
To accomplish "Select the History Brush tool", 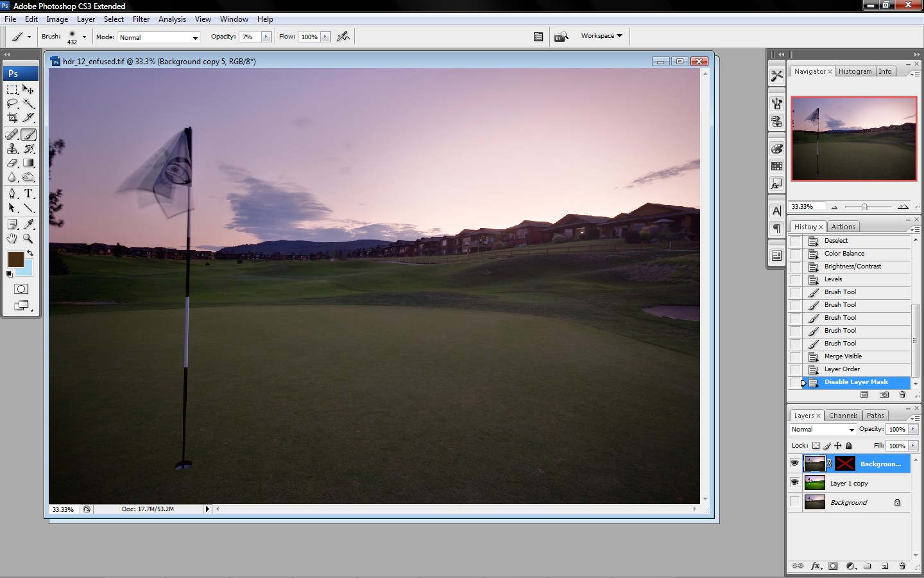I will [28, 148].
